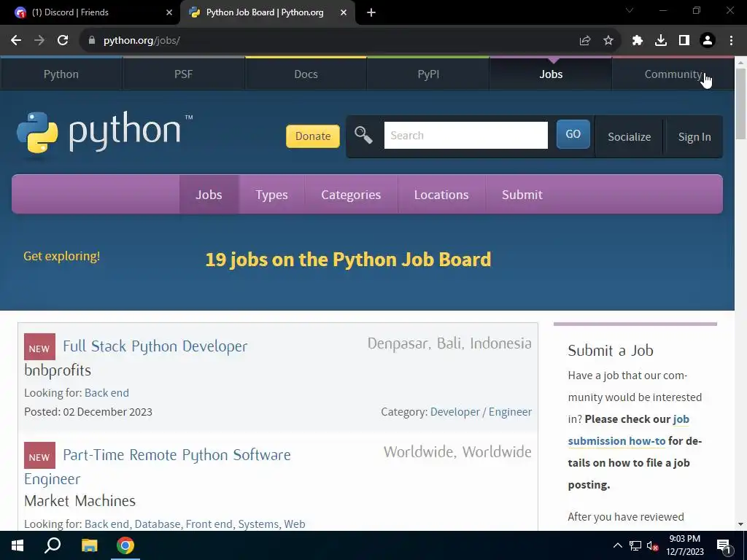Viewport: 747px width, 560px height.
Task: Click the page vertical scrollbar thumb
Action: [740, 104]
